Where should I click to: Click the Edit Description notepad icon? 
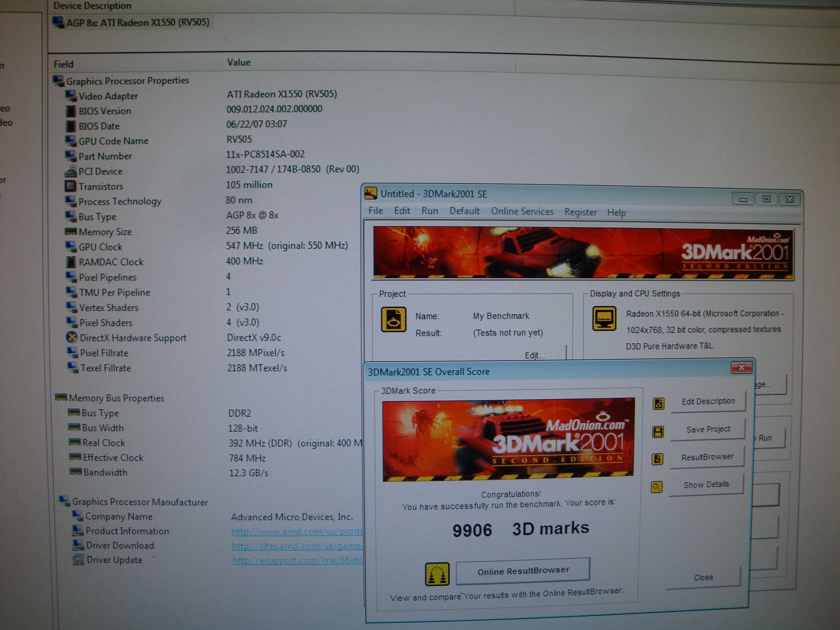point(659,403)
